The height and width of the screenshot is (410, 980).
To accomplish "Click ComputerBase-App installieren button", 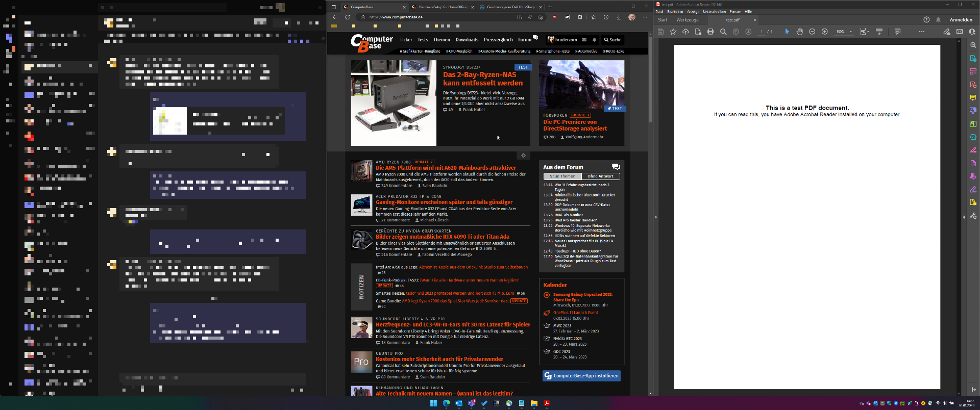I will click(x=581, y=376).
